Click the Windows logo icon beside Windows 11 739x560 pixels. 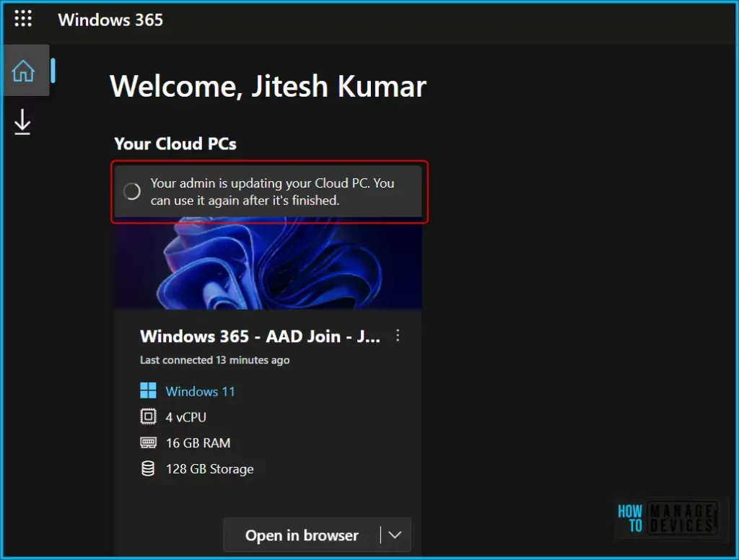(148, 390)
